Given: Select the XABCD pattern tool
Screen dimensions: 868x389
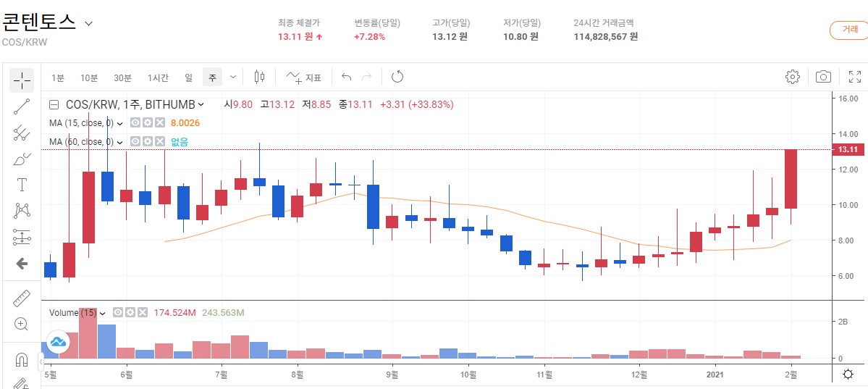Looking at the screenshot, I should pyautogui.click(x=22, y=211).
